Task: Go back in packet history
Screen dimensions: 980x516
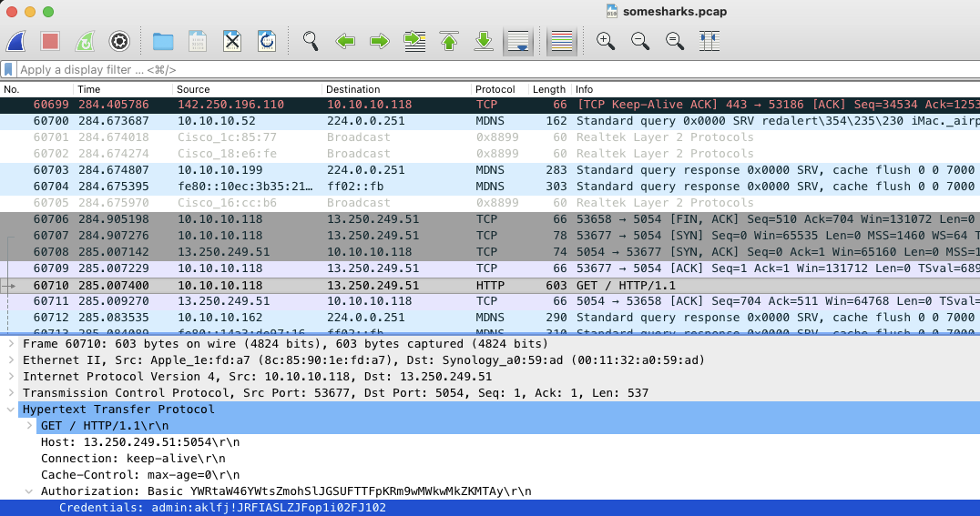Action: click(345, 41)
